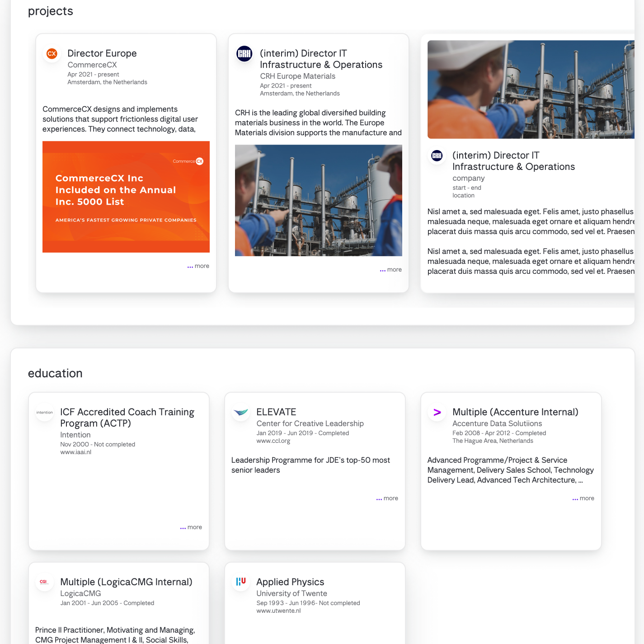Click the ELEVATE card's Leadership Programme description
Screen dimensions: 644x644
click(310, 465)
